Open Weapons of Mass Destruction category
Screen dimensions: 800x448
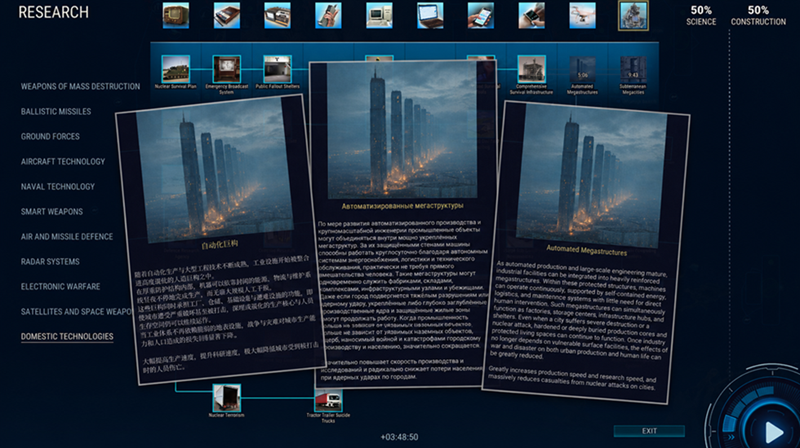click(x=80, y=86)
